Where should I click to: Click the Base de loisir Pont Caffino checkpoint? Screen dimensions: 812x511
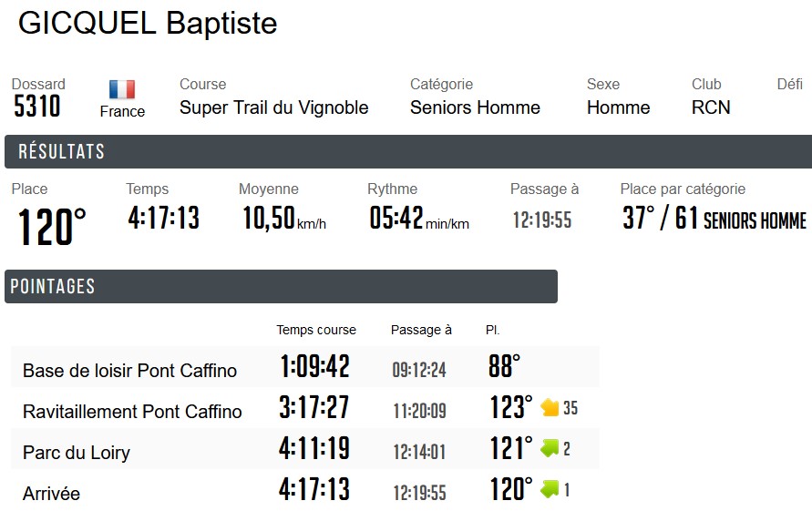[129, 371]
